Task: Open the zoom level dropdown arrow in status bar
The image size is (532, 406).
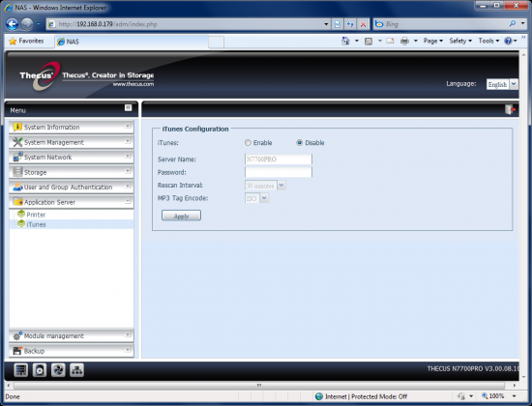Action: coord(514,395)
